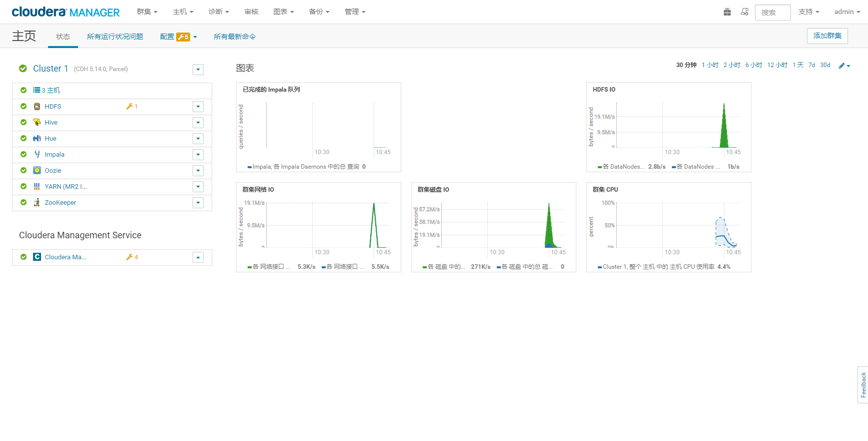Click the hosts list icon
The width and height of the screenshot is (868, 441).
pyautogui.click(x=37, y=90)
